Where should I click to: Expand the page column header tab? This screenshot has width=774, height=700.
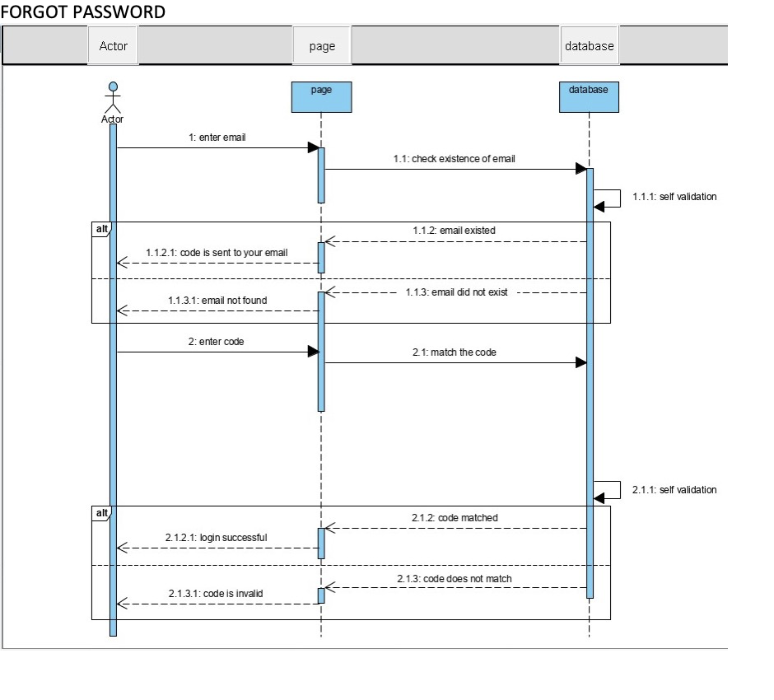point(321,45)
